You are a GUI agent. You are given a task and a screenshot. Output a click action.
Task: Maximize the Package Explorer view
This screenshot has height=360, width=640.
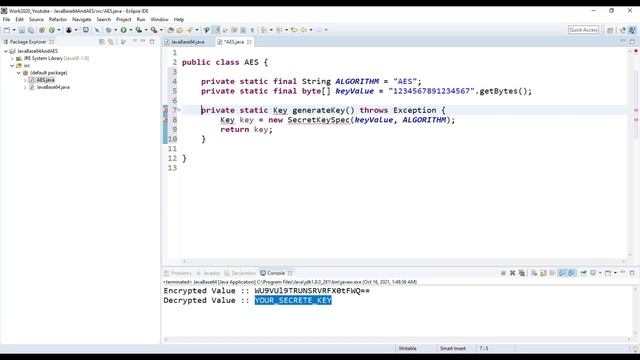[x=152, y=42]
